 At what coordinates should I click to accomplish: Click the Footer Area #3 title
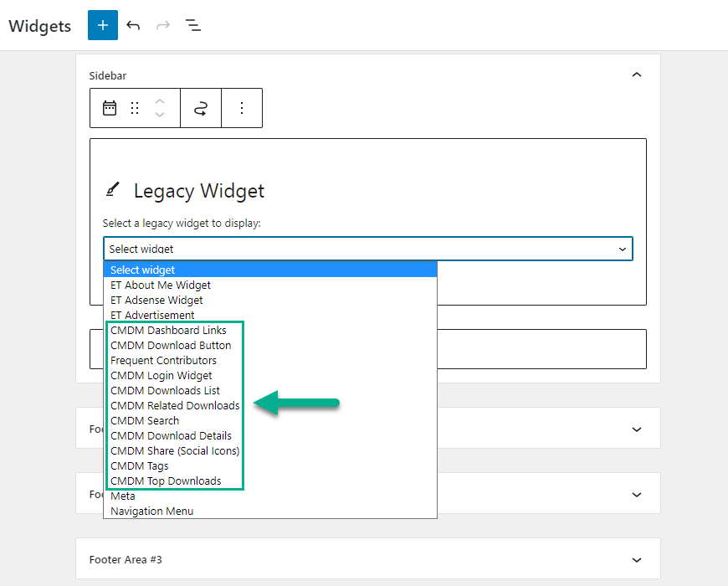click(126, 559)
